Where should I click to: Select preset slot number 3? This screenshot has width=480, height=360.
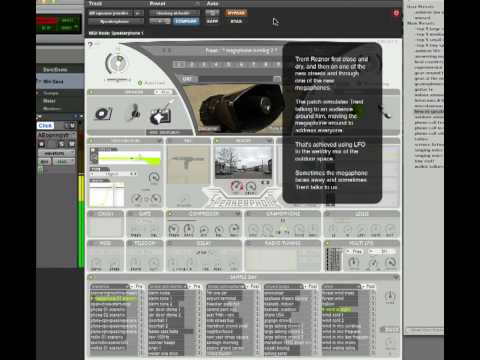(204, 64)
